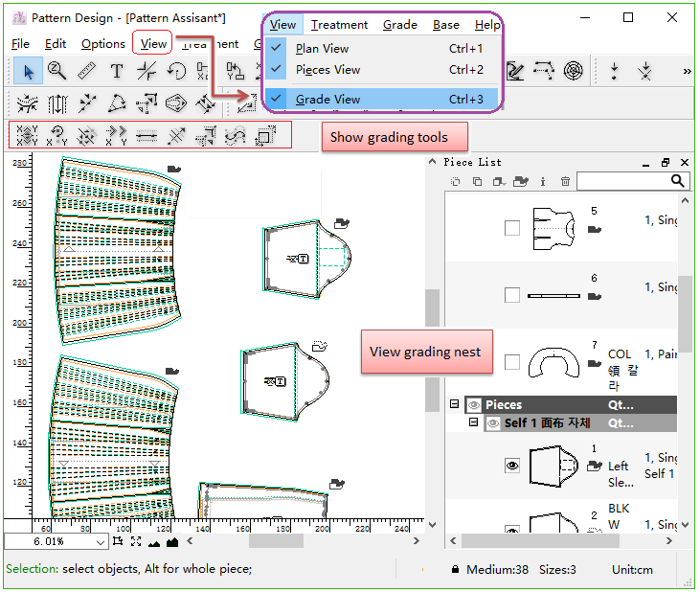700x592 pixels.
Task: Tick the checkbox for piece 7 COL
Action: [512, 361]
